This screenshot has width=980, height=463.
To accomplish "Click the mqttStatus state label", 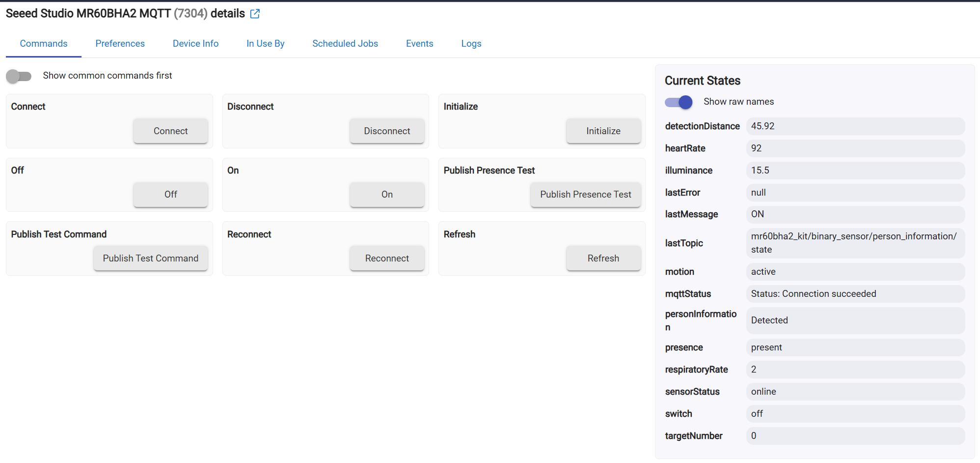I will 688,294.
